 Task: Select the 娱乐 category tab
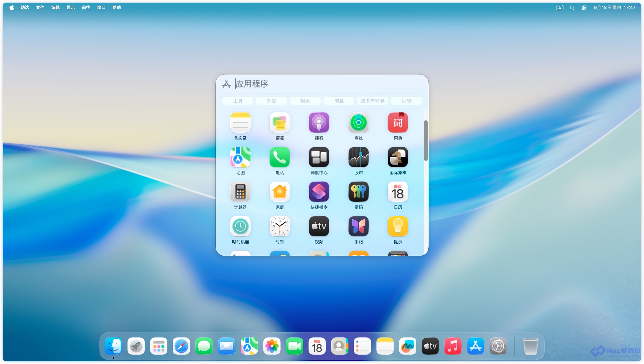tap(305, 101)
